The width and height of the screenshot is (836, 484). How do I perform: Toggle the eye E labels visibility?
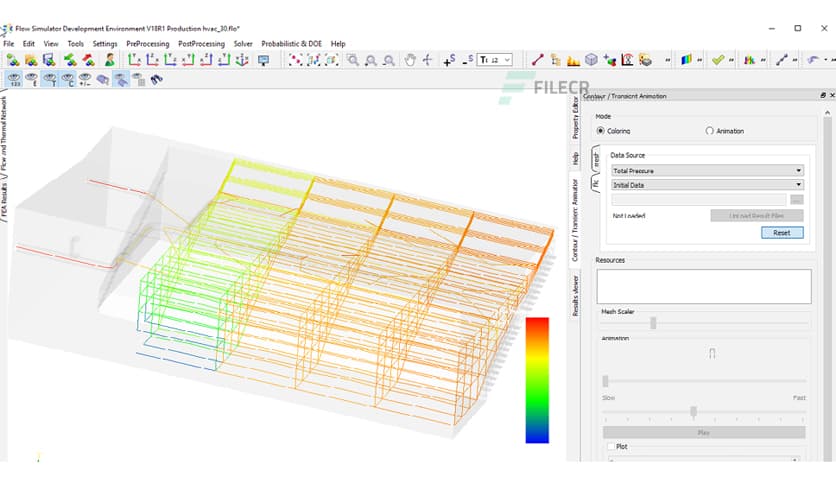(32, 79)
